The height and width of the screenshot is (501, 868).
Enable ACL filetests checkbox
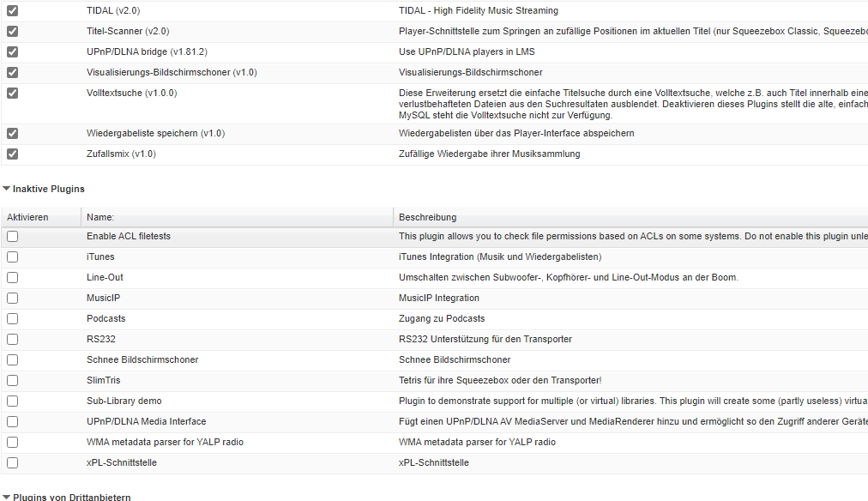tap(12, 237)
